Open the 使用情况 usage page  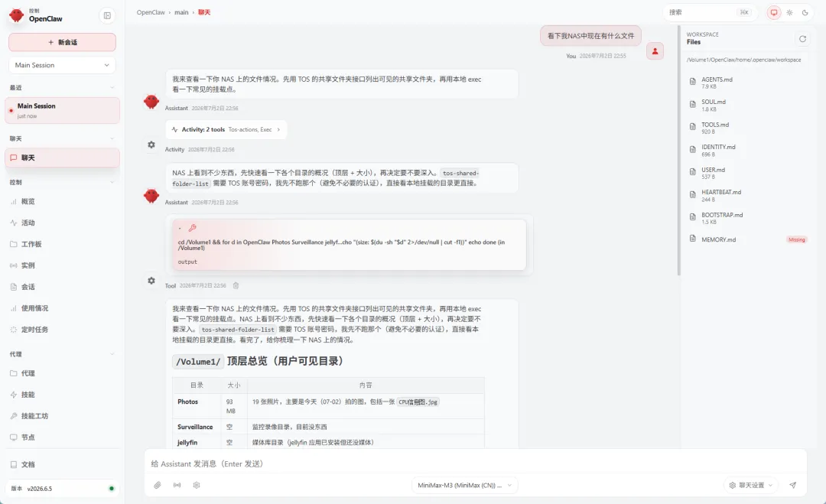tap(62, 308)
